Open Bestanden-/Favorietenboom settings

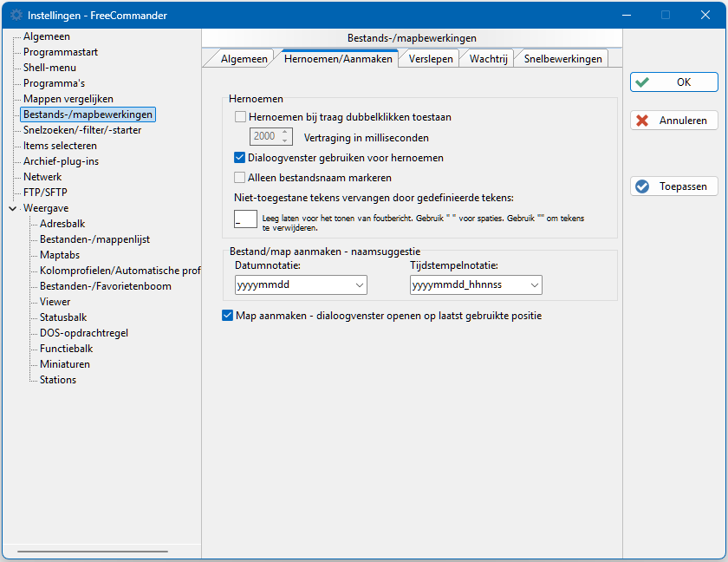106,286
